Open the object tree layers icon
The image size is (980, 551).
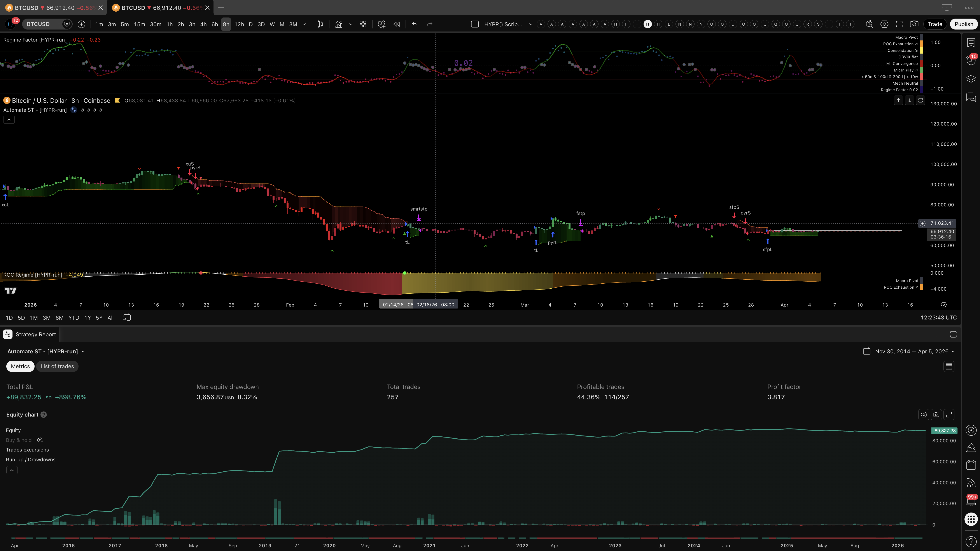pos(971,79)
